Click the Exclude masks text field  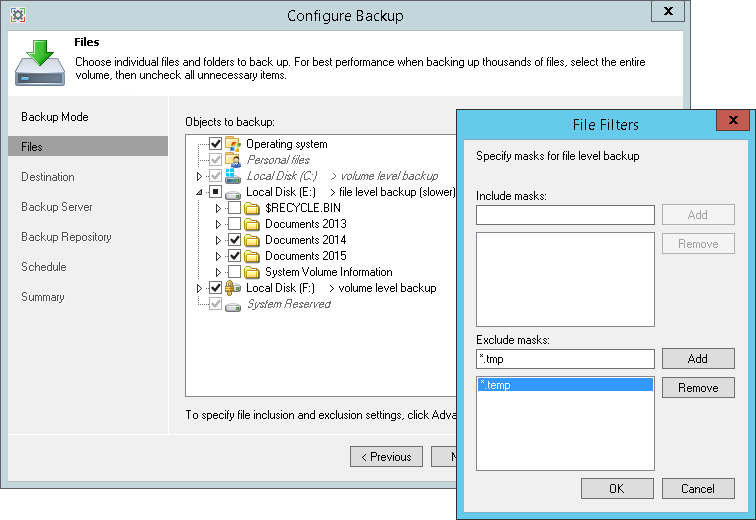(x=565, y=359)
